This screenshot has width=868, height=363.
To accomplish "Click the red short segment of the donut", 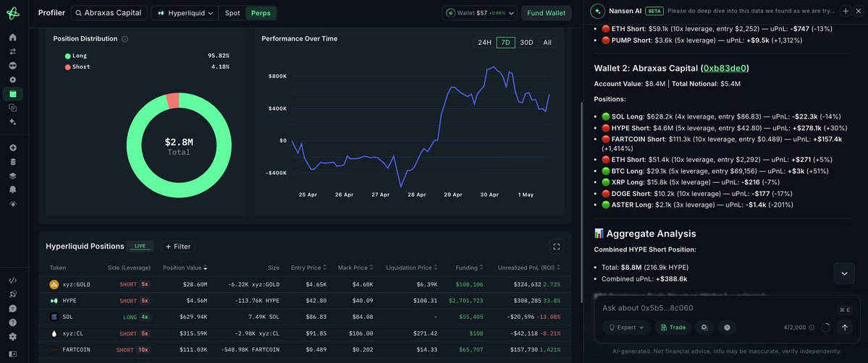I will [173, 101].
